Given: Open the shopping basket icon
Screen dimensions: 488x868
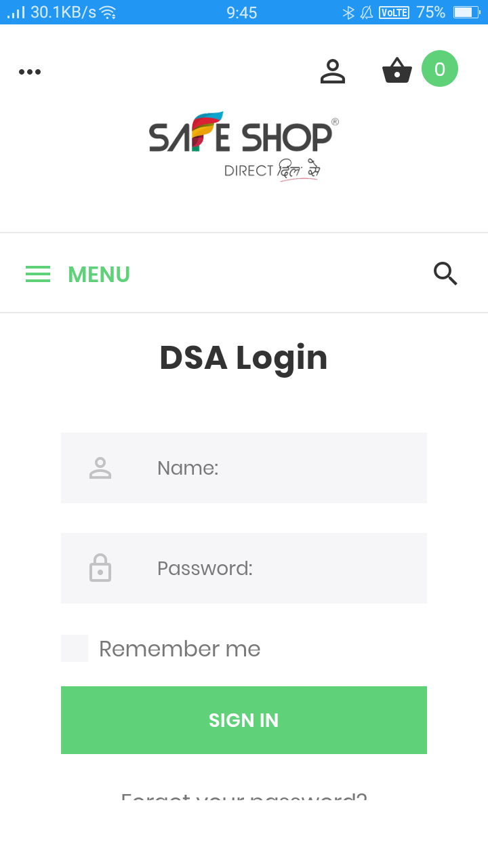Looking at the screenshot, I should [x=397, y=71].
